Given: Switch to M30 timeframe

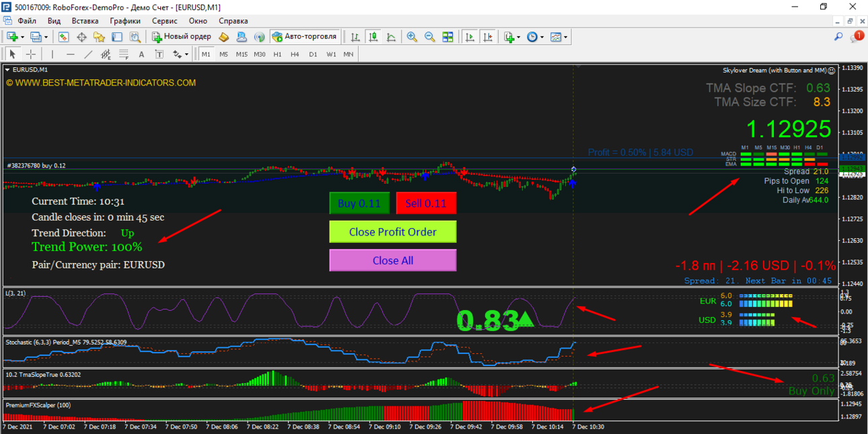Looking at the screenshot, I should pyautogui.click(x=260, y=55).
